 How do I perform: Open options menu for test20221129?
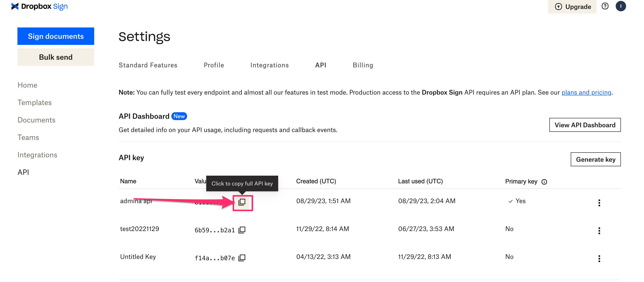pyautogui.click(x=599, y=231)
